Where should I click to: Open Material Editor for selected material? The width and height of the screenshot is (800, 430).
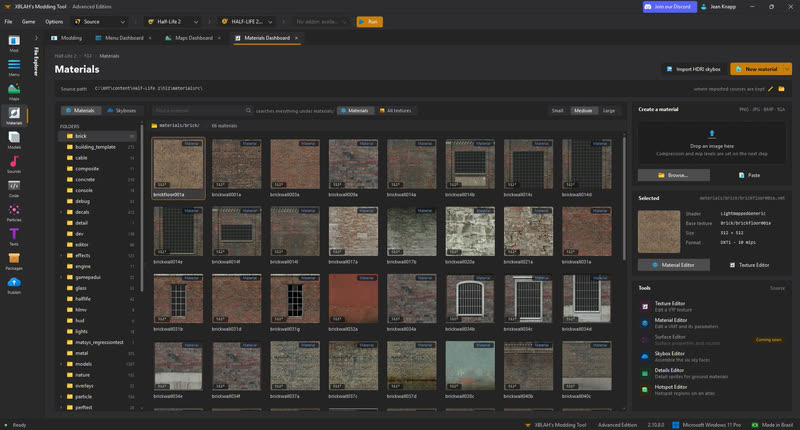673,265
